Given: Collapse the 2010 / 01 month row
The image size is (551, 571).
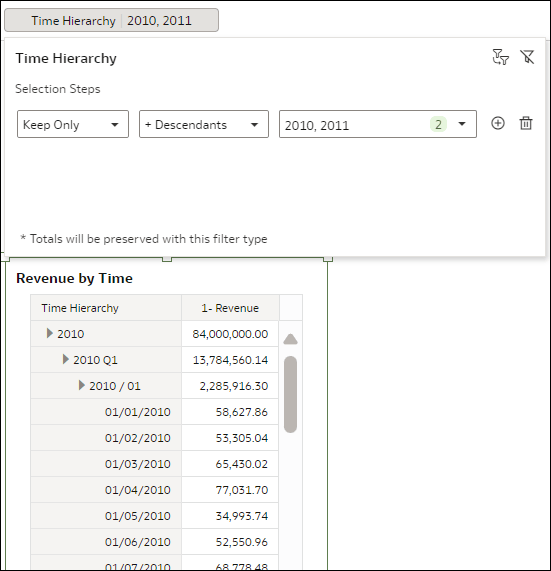Looking at the screenshot, I should point(82,385).
